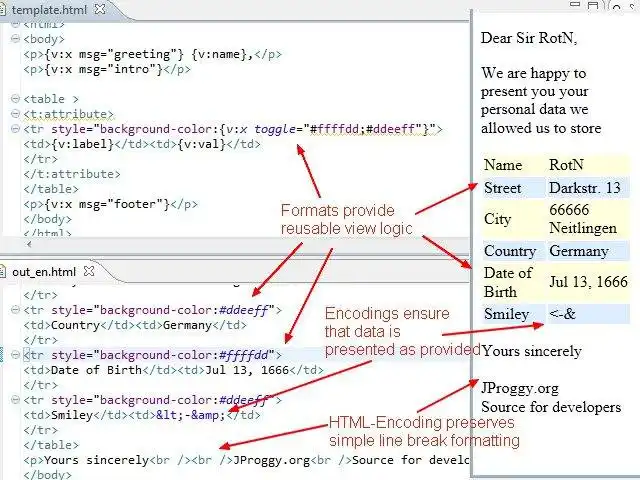
Task: Click 'Yours sincerely' text in the preview
Action: [531, 351]
